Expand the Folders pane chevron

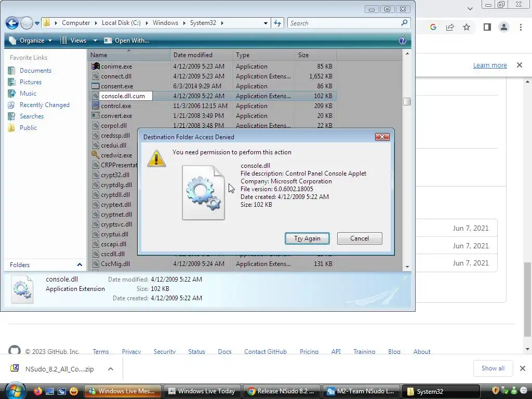click(79, 264)
